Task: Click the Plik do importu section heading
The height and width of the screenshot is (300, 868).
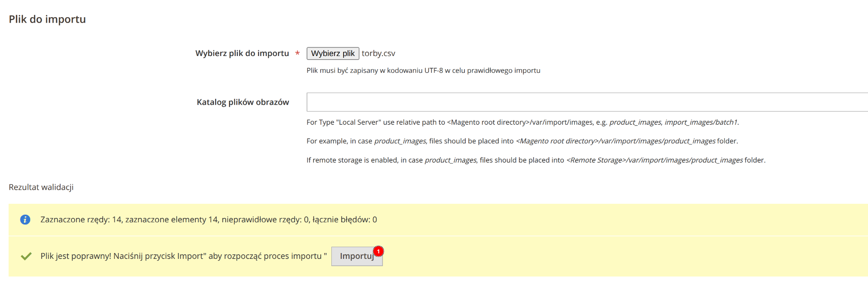Action: 47,19
